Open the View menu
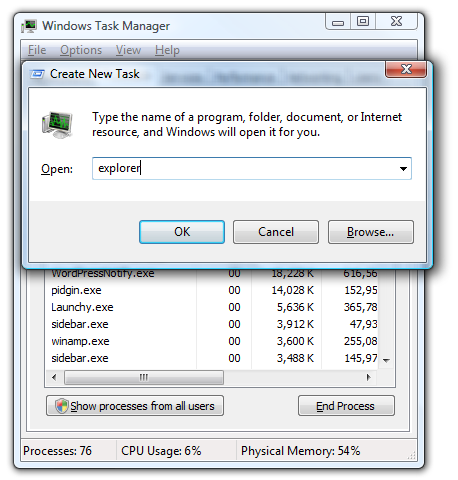The height and width of the screenshot is (480, 458). (128, 50)
